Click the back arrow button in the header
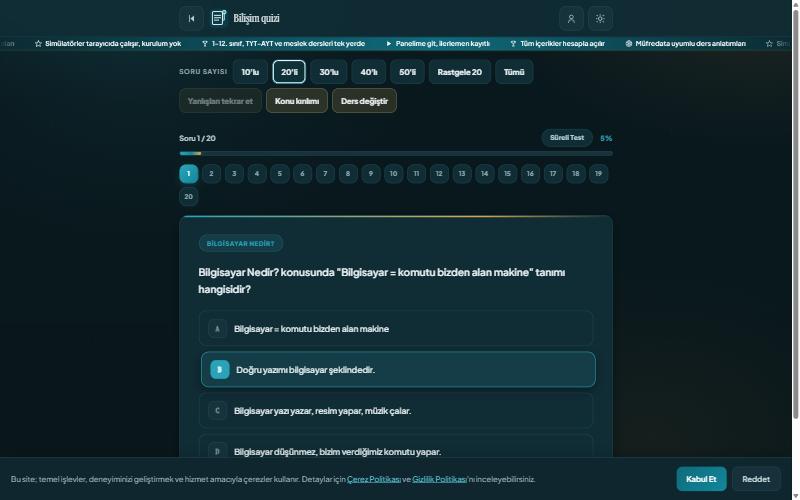 point(191,18)
